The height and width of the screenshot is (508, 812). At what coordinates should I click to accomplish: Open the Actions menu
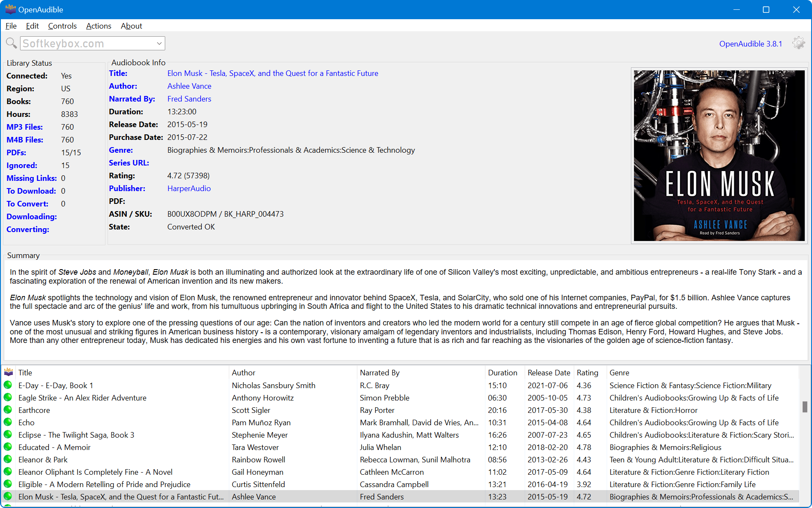click(98, 26)
